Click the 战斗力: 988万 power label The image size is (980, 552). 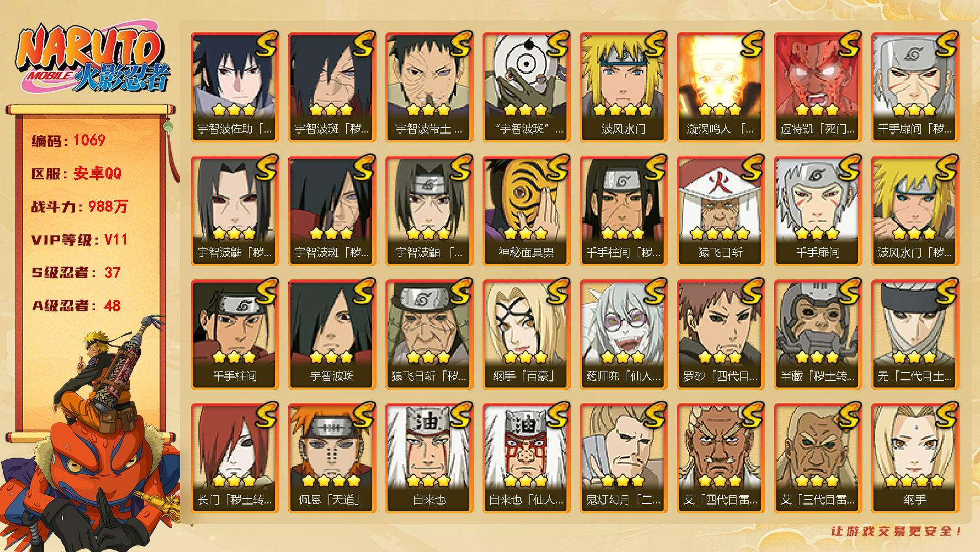tap(80, 206)
